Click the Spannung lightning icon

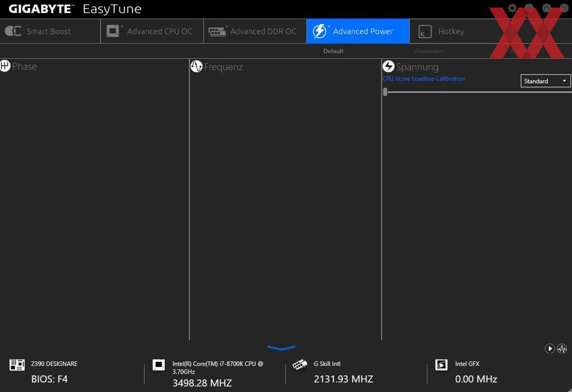click(x=388, y=66)
